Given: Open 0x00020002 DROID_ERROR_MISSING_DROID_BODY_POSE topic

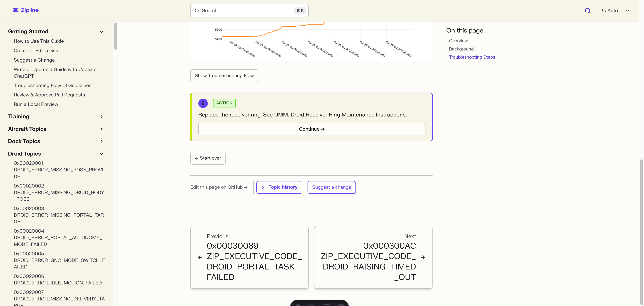Looking at the screenshot, I should [x=59, y=192].
